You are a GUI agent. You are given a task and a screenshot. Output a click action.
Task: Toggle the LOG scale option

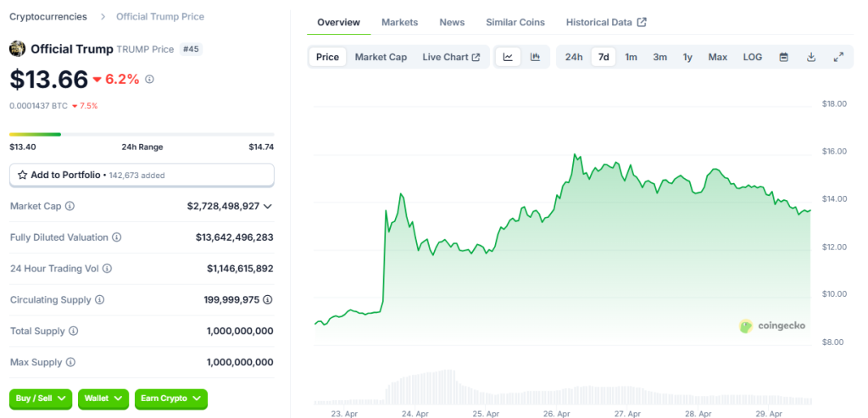point(753,57)
